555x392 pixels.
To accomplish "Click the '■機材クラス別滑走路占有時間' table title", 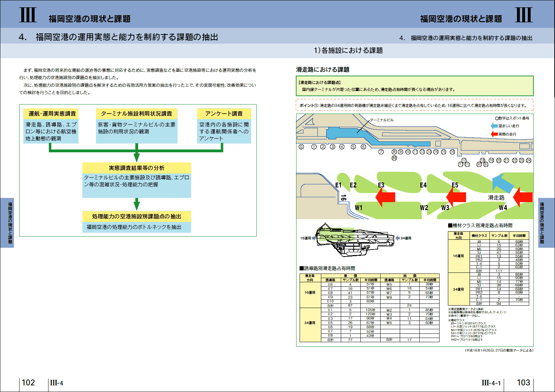I will 480,225.
